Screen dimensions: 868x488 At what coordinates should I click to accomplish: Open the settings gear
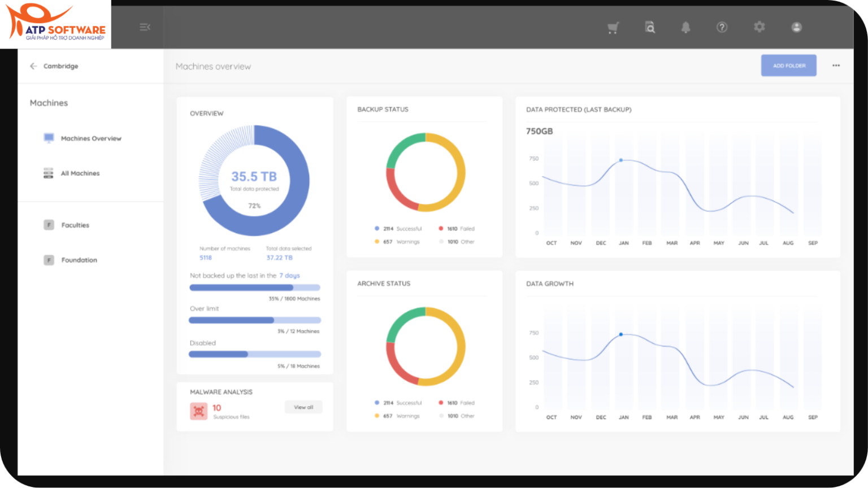(759, 27)
